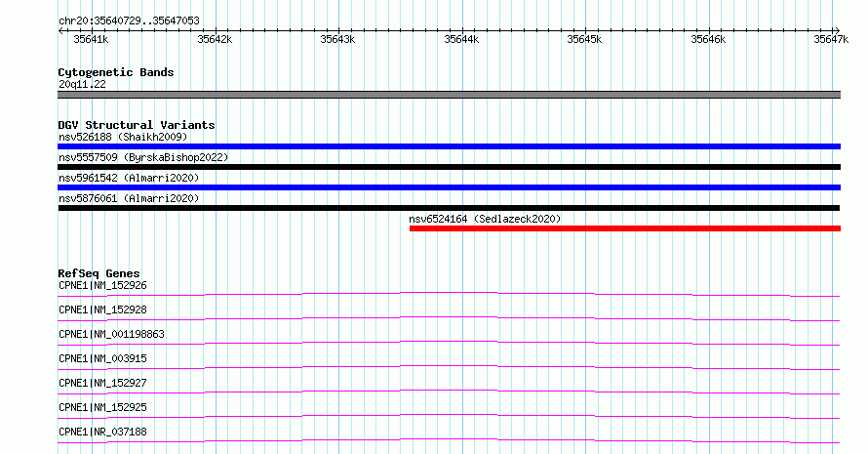Click the gray 20q11.22 cytogenetic band bar
This screenshot has width=868, height=454.
pos(449,95)
